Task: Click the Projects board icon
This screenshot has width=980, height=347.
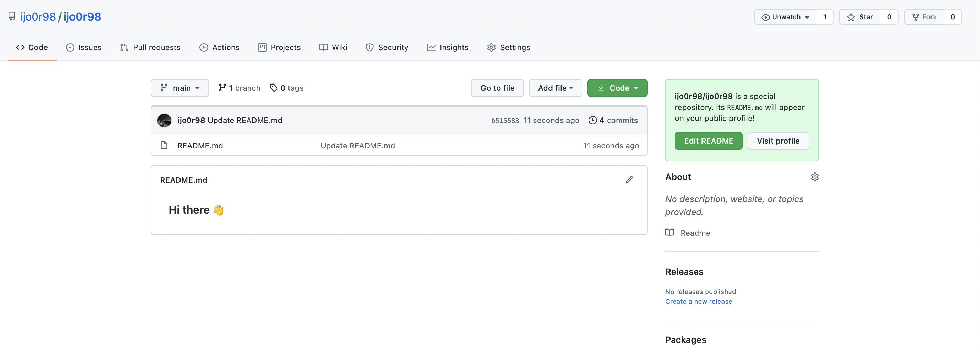Action: tap(262, 47)
